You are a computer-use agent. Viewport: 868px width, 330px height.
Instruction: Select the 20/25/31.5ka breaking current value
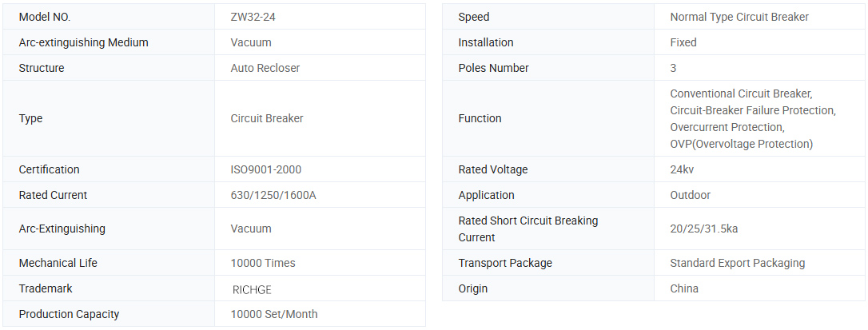(704, 229)
